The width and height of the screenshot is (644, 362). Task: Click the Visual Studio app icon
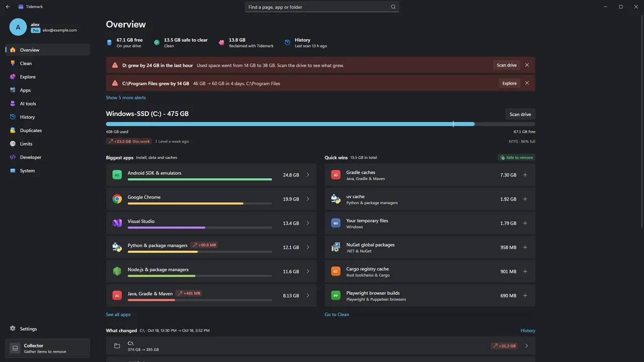117,223
